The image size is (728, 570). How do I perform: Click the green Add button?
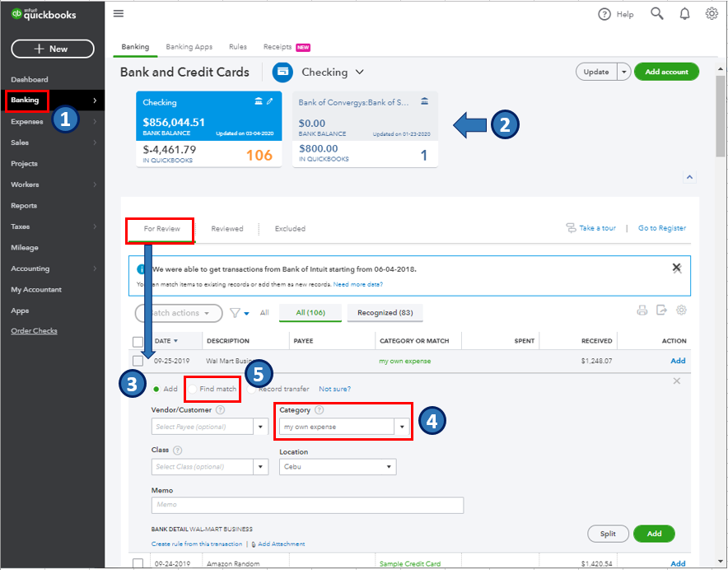(654, 534)
